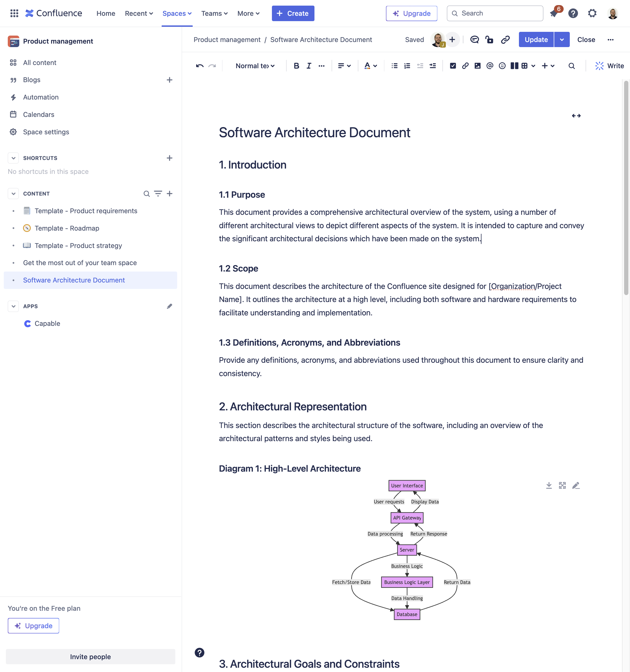Edit the diagram with pencil icon
This screenshot has width=630, height=672.
tap(576, 486)
